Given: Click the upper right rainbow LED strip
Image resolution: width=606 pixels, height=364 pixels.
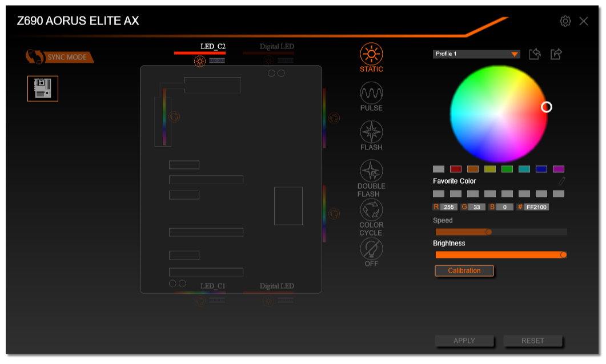Looking at the screenshot, I should [324, 118].
